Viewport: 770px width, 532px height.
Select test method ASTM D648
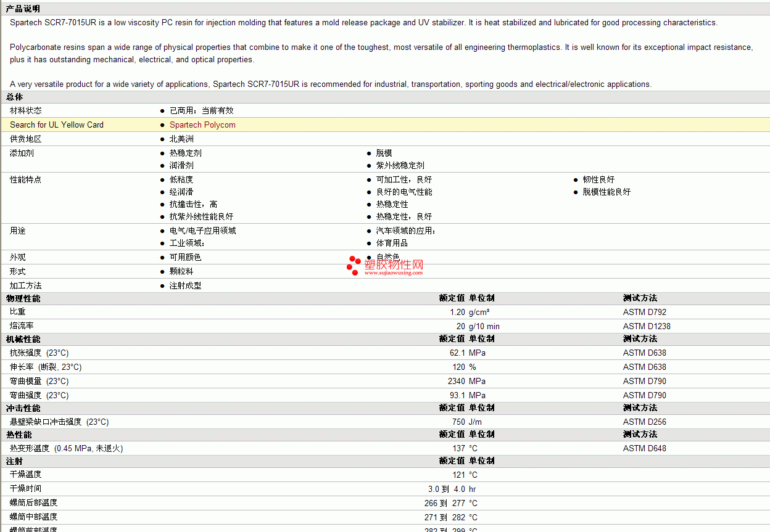(645, 448)
